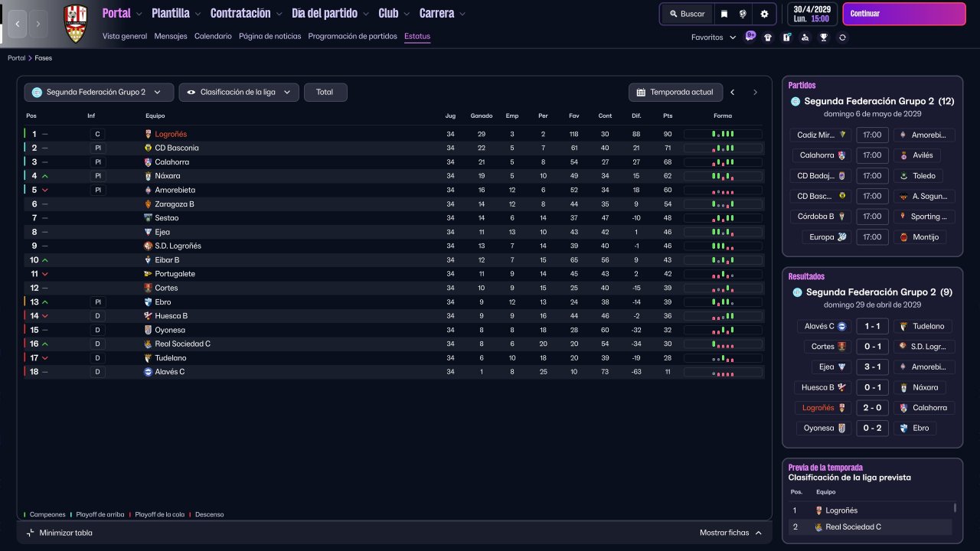The image size is (980, 551).
Task: Open the Logroñés team link in the table
Action: coord(171,134)
